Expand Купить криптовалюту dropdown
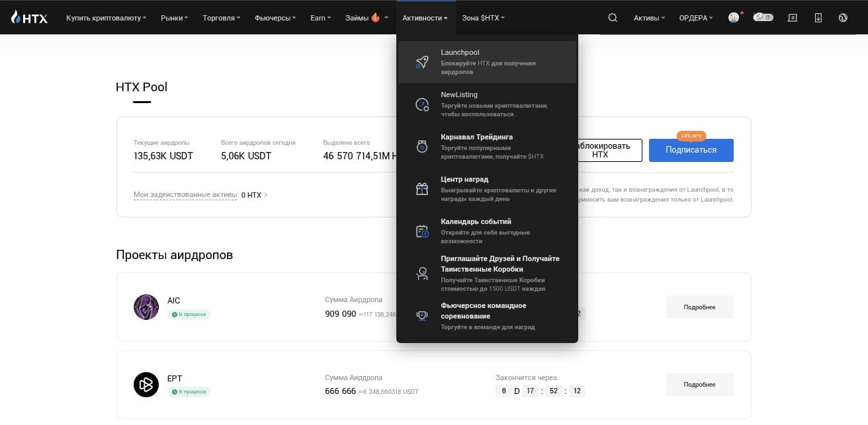 click(x=107, y=18)
